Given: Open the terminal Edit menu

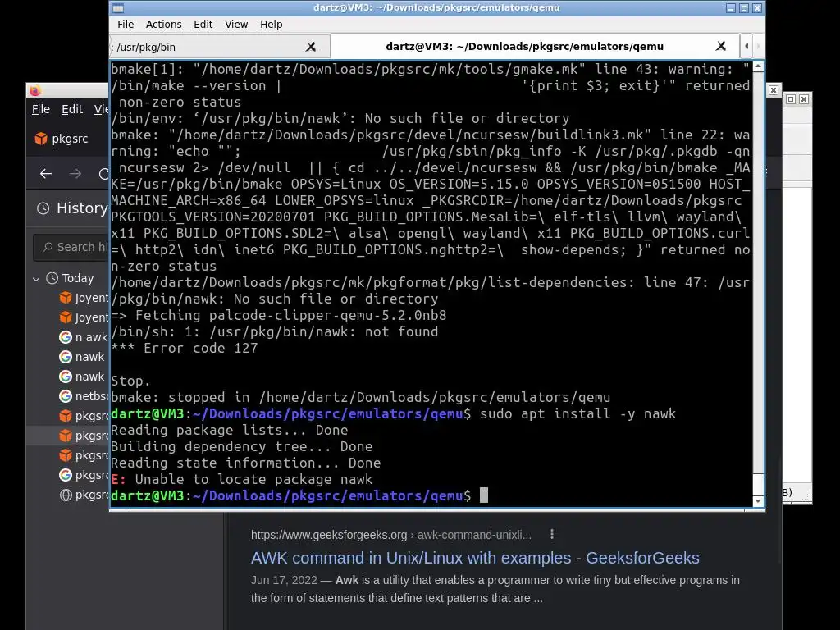Looking at the screenshot, I should click(x=203, y=24).
